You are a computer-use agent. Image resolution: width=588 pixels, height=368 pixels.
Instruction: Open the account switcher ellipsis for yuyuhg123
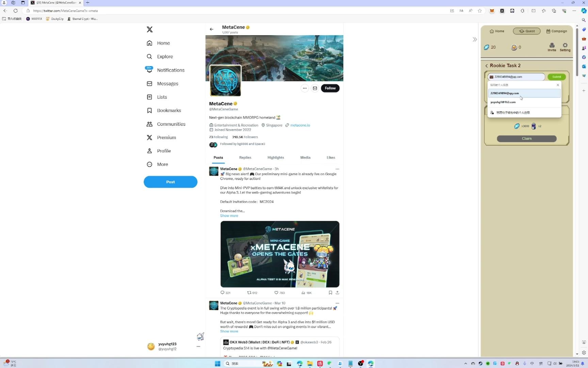(x=198, y=347)
